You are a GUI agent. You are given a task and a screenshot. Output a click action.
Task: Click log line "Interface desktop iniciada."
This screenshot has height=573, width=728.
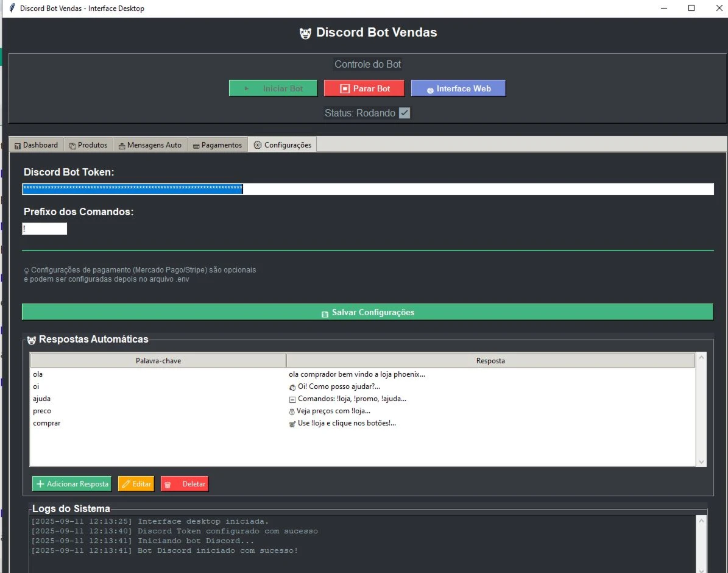point(150,521)
